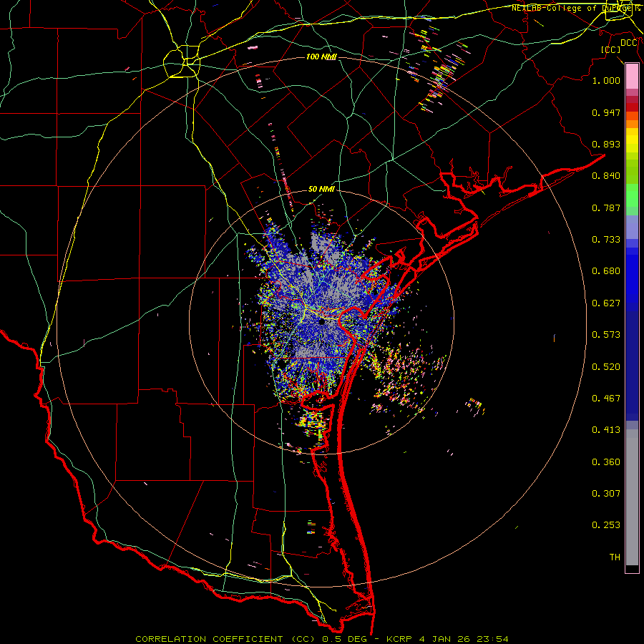Screen dimensions: 644x644
Task: Click the pink color band at the scale top
Action: [x=632, y=76]
